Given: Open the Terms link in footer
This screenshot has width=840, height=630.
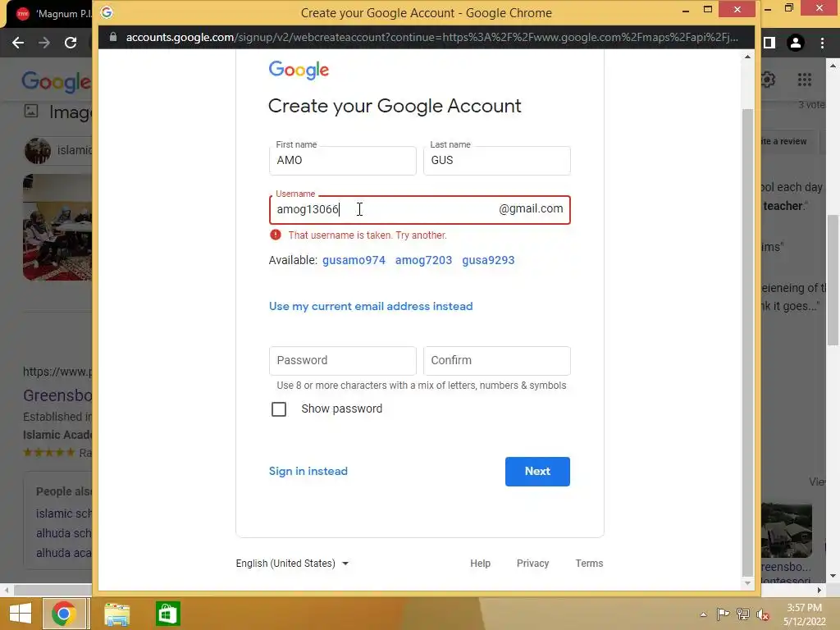Looking at the screenshot, I should (x=589, y=563).
